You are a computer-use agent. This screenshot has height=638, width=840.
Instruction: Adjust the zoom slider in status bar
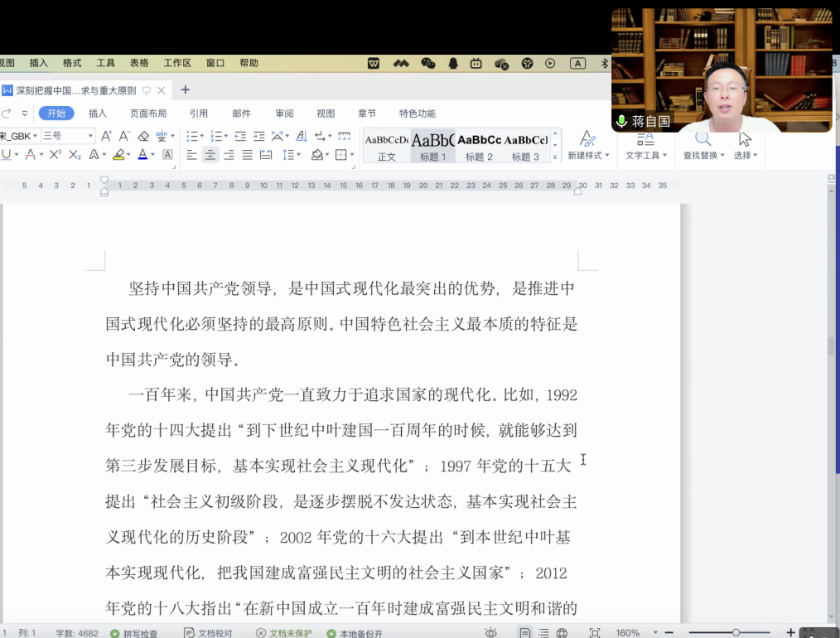pyautogui.click(x=736, y=633)
